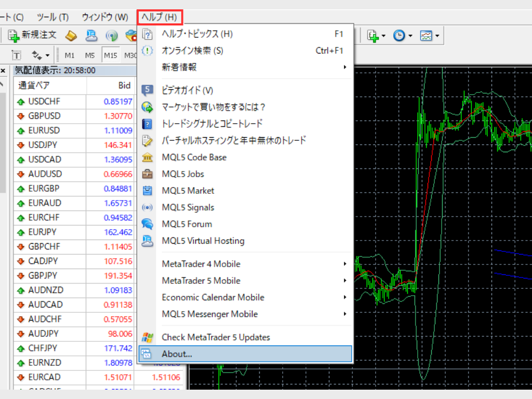Click the MQL5 Jobs briefcase icon

click(x=147, y=174)
